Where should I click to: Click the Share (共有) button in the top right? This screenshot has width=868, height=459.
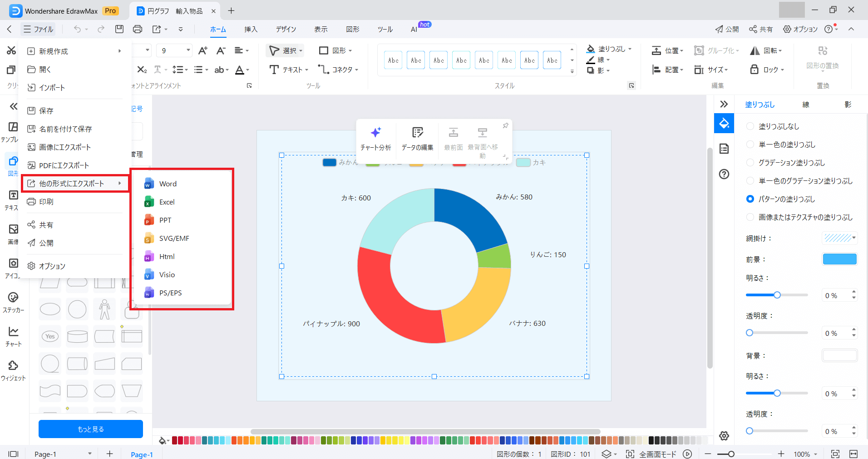pyautogui.click(x=761, y=29)
